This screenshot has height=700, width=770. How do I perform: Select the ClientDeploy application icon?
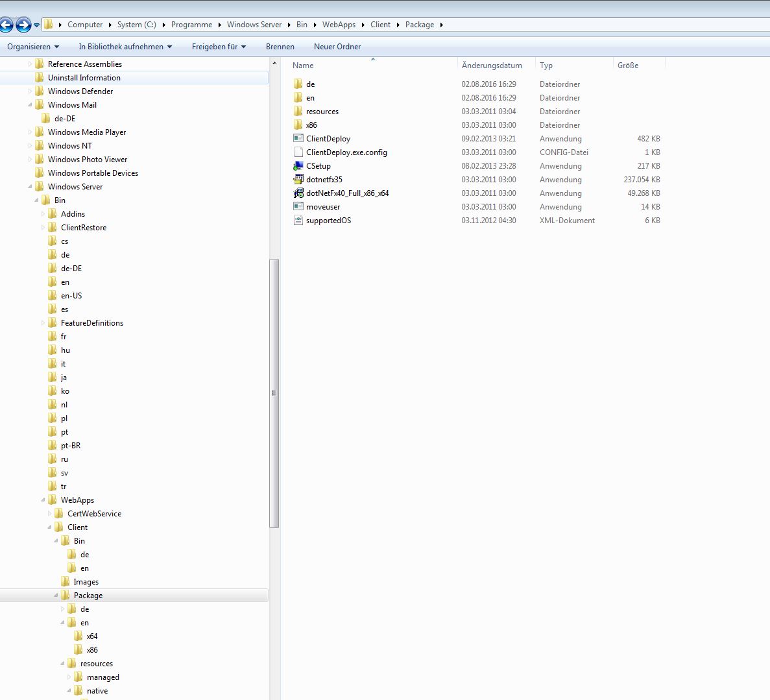(x=298, y=139)
